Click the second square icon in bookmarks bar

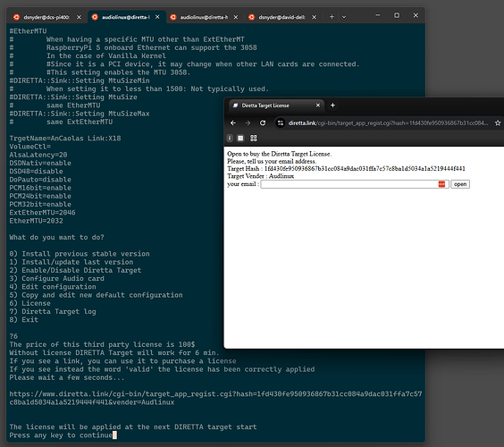click(240, 139)
